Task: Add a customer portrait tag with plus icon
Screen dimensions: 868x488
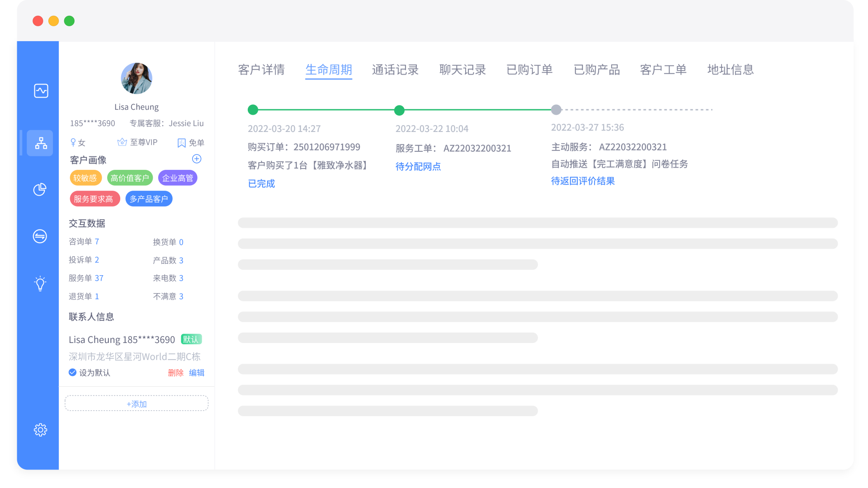Action: click(197, 159)
